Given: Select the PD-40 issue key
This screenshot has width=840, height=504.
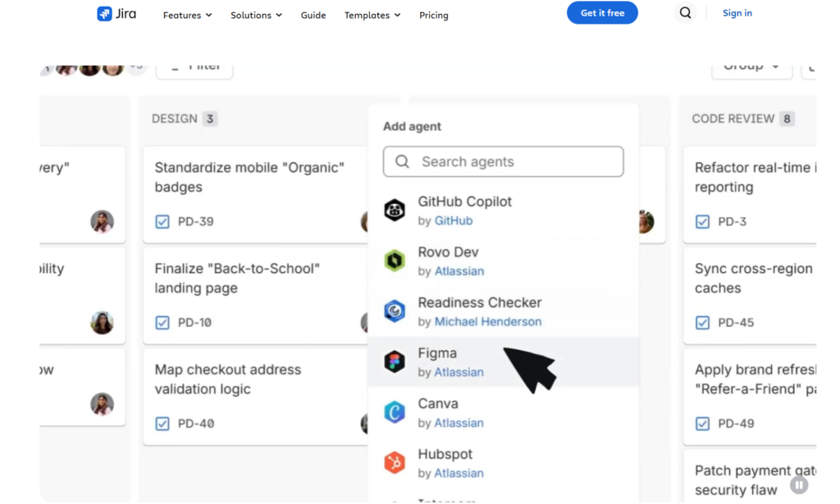Looking at the screenshot, I should 196,424.
